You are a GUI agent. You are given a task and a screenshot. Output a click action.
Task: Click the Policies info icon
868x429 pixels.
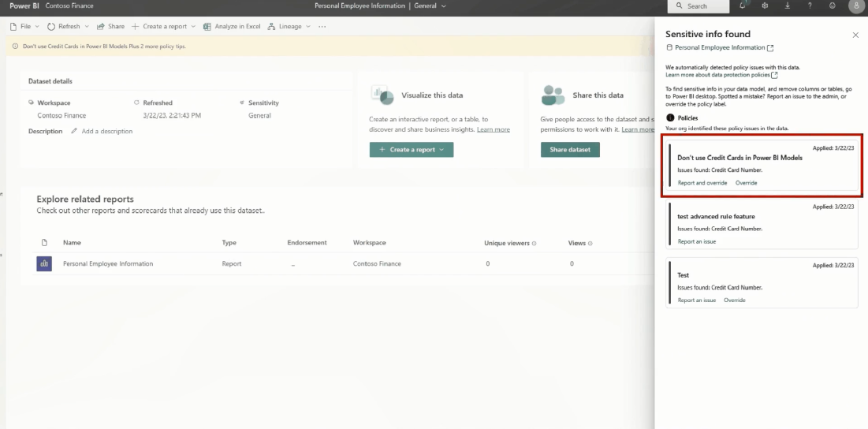(x=670, y=118)
